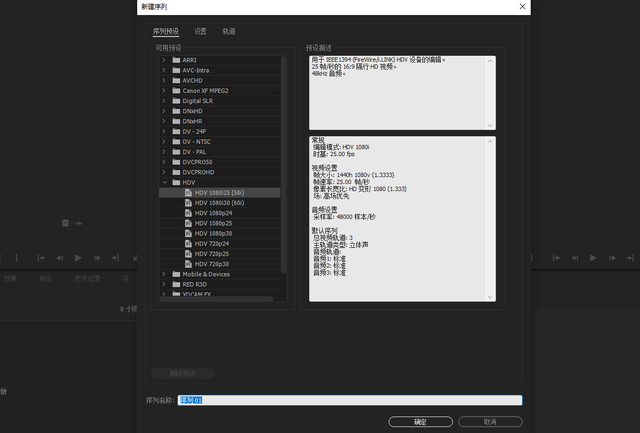The width and height of the screenshot is (640, 433).
Task: Select the HDV 720p24 preset
Action: click(x=220, y=244)
